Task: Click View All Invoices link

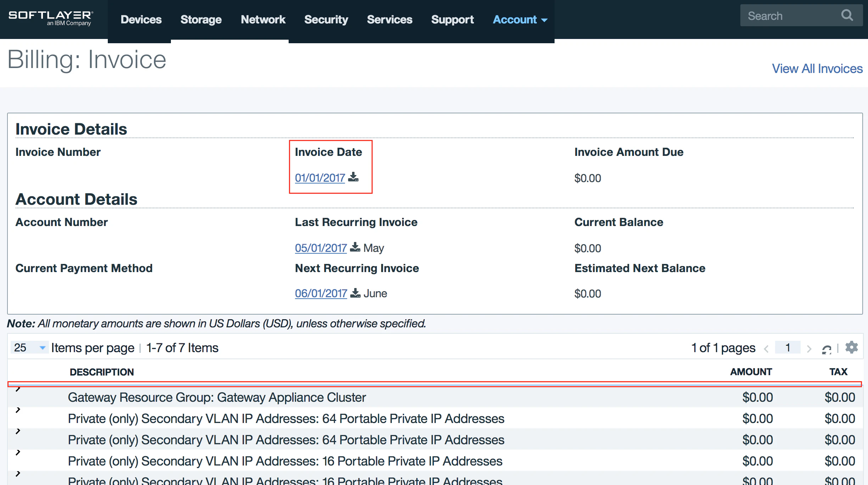Action: (817, 68)
